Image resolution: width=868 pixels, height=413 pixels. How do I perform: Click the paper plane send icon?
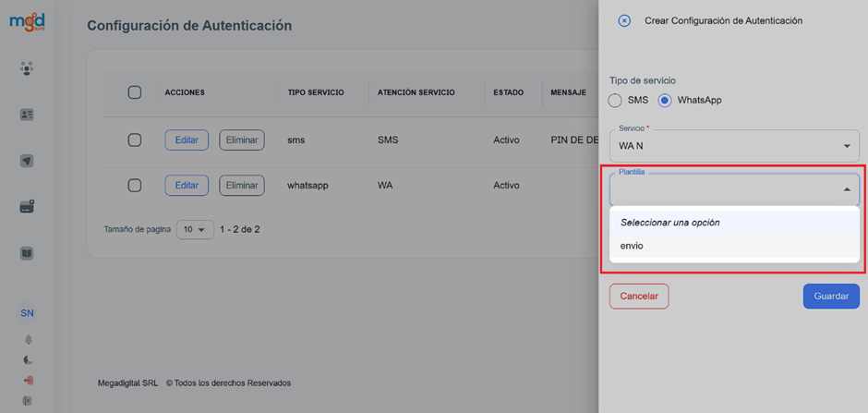pos(27,161)
